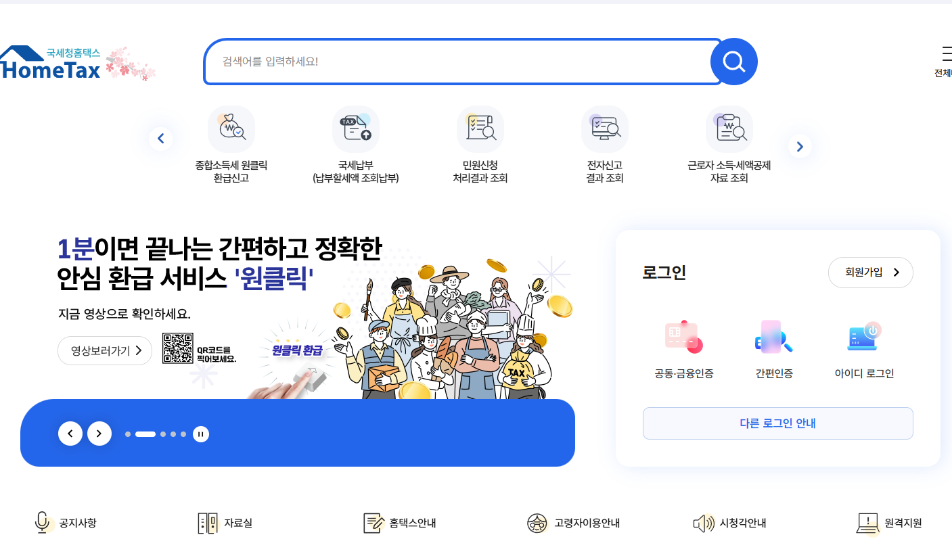Screen dimensions: 952x560
Task: Show the previous banner slide
Action: tap(70, 434)
